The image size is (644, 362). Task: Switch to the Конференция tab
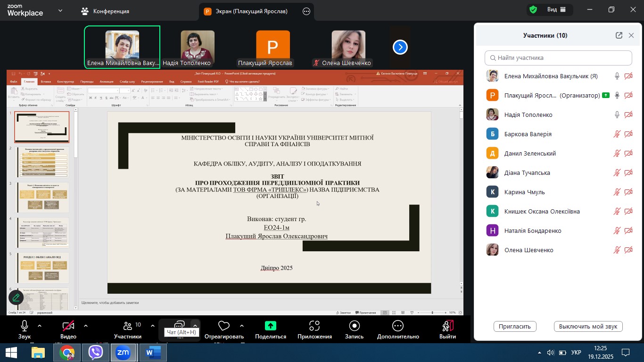(105, 11)
